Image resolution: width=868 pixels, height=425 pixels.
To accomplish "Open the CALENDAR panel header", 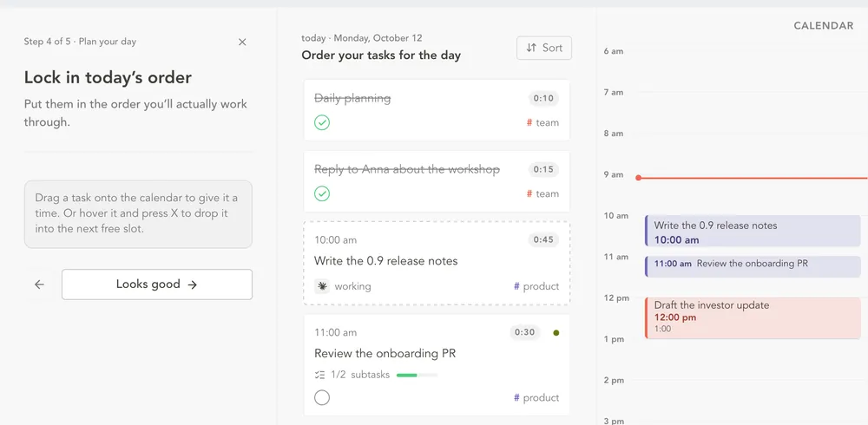I will point(824,26).
